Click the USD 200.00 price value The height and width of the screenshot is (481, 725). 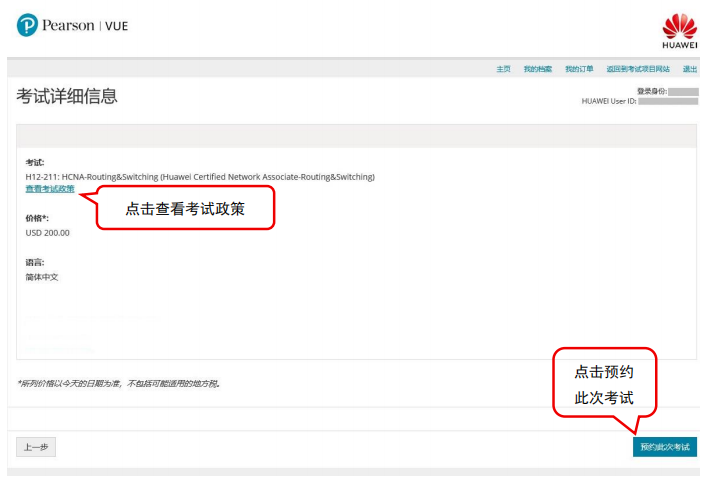[48, 233]
